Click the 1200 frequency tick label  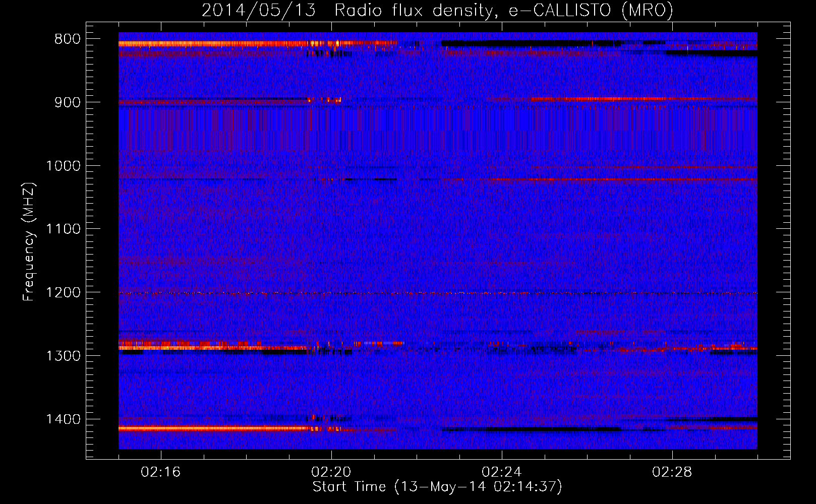click(x=63, y=293)
